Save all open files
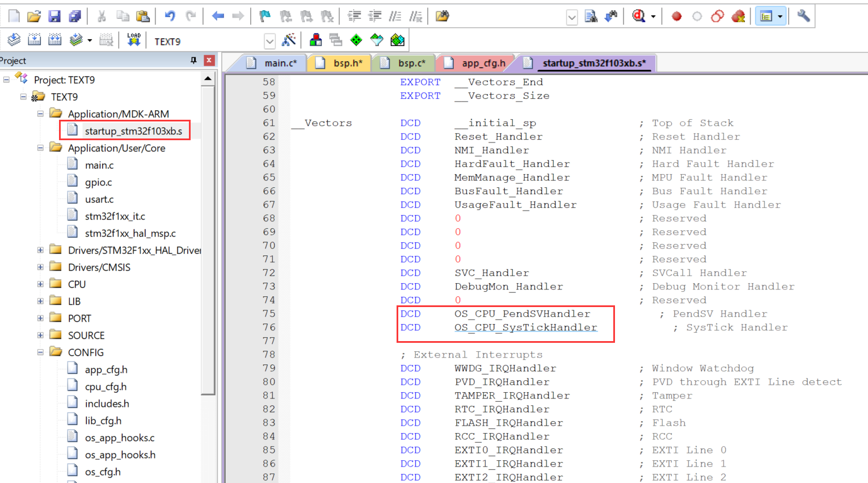The width and height of the screenshot is (868, 483). (75, 16)
